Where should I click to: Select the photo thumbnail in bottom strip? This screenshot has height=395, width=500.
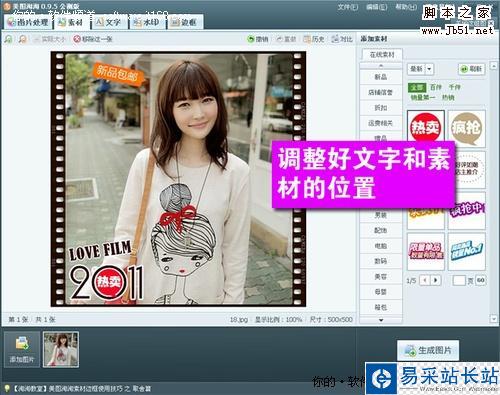61,350
